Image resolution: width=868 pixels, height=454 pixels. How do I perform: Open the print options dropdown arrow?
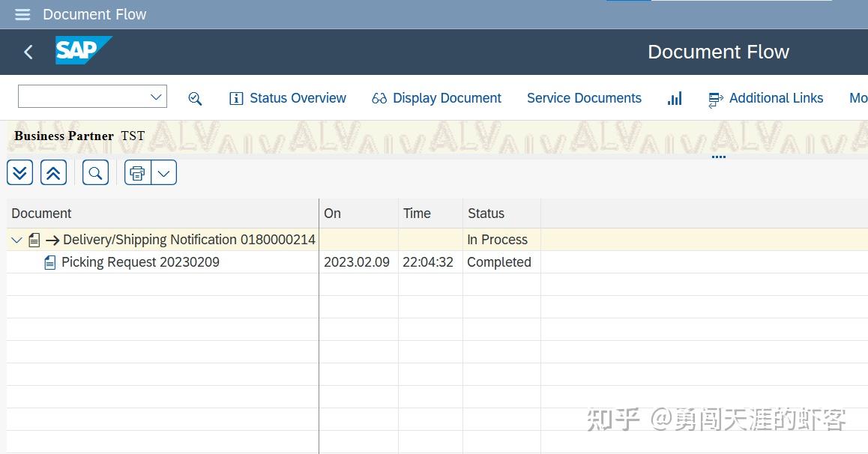tap(163, 172)
